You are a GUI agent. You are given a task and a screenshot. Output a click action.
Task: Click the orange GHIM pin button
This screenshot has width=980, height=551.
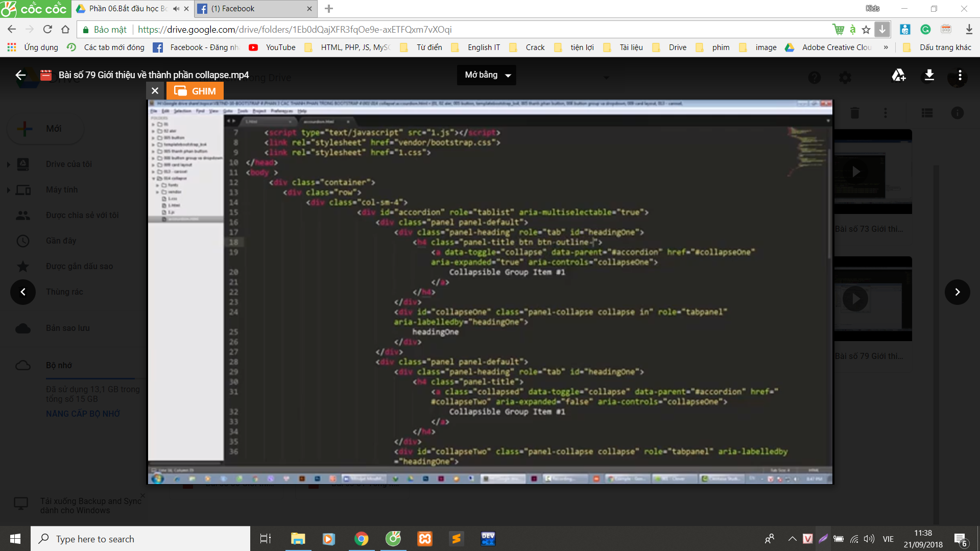(x=195, y=91)
